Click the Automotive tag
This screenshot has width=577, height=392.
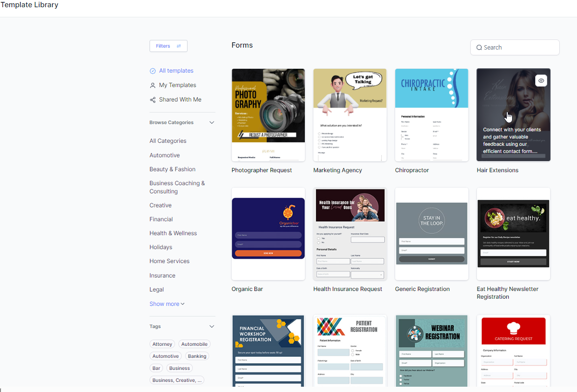tap(165, 356)
